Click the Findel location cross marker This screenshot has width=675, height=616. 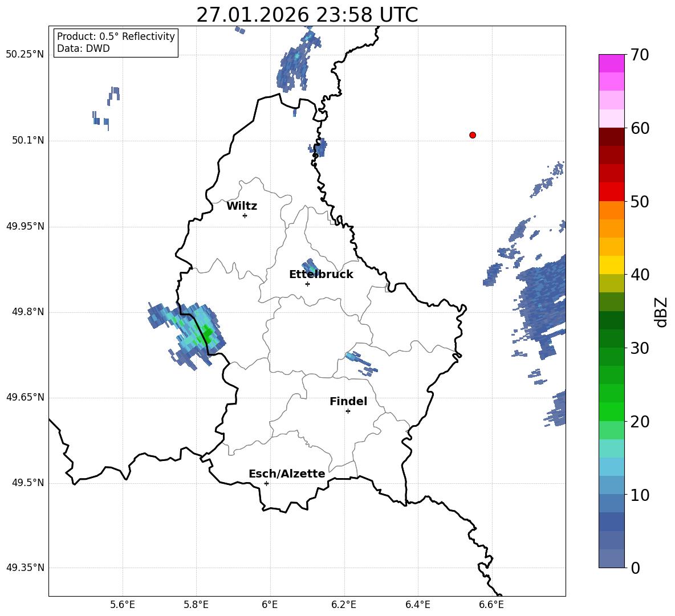[348, 411]
